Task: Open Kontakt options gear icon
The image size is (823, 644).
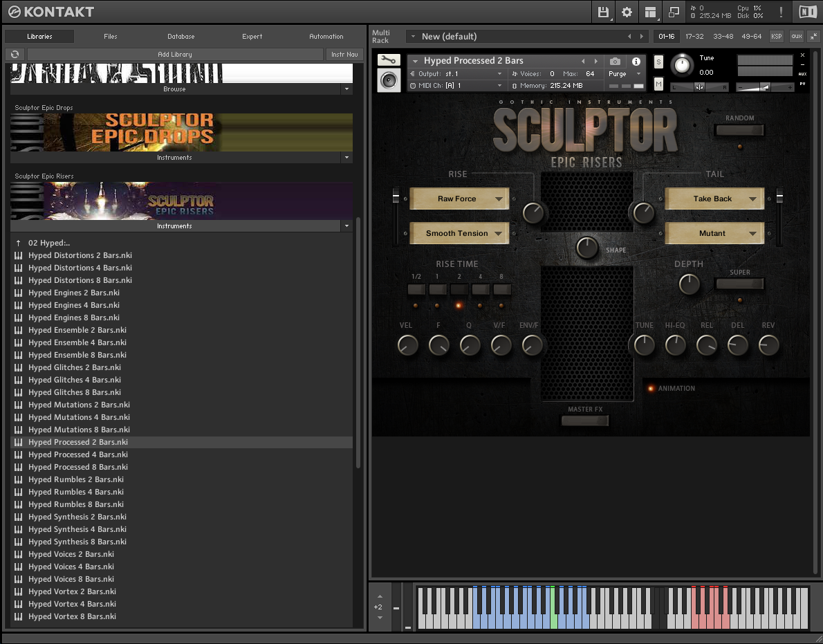Action: 627,12
